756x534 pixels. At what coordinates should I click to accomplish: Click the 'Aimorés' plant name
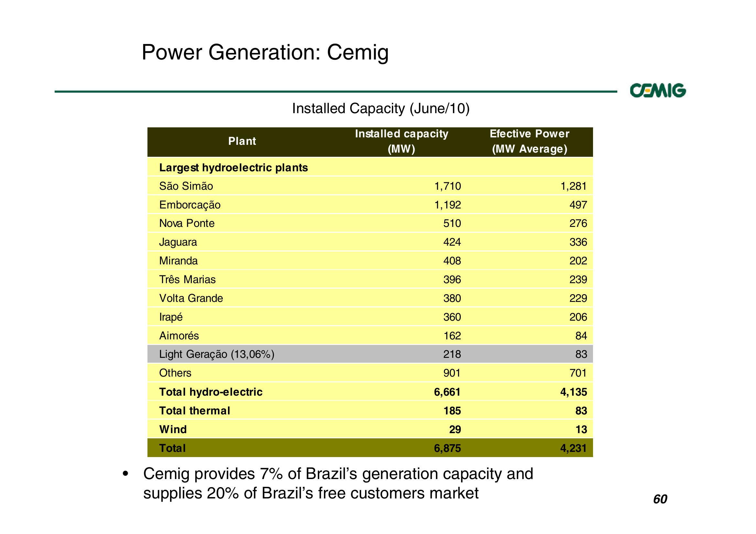pos(179,336)
